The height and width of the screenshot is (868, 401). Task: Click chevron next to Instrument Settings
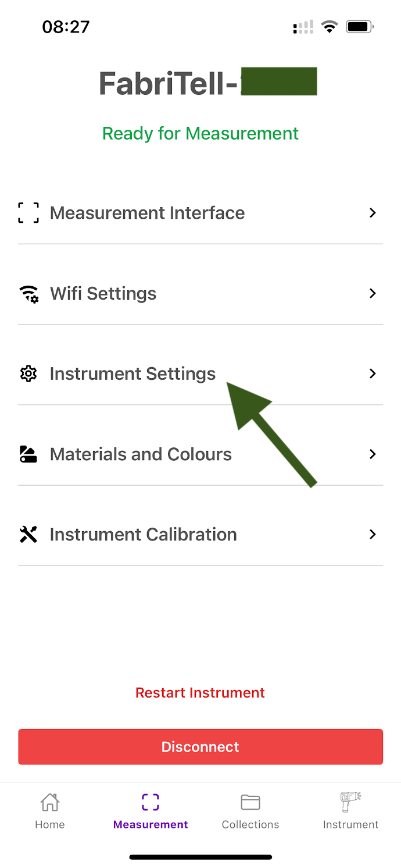pyautogui.click(x=373, y=373)
